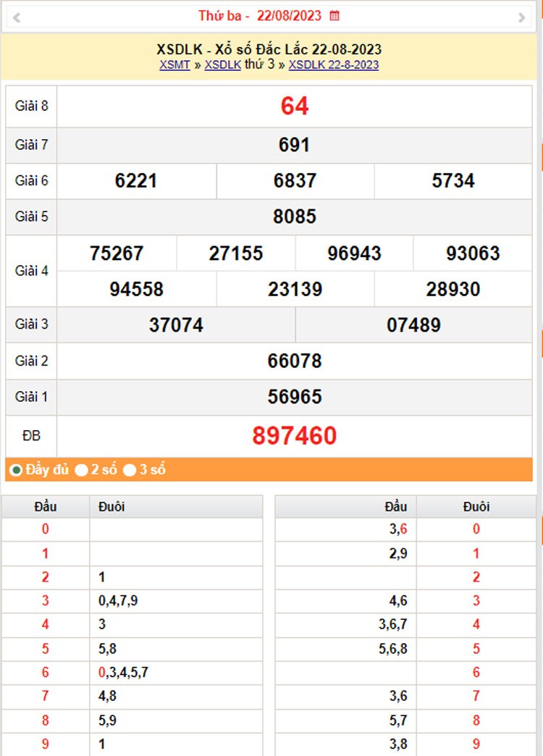Select the 3 số display option
Screen dimensions: 543x756
130,470
